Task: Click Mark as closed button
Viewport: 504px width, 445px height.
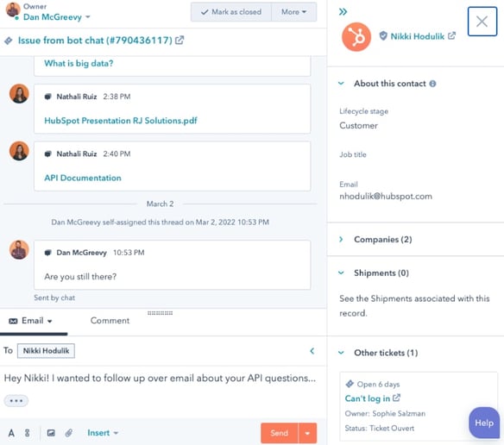Action: click(231, 12)
